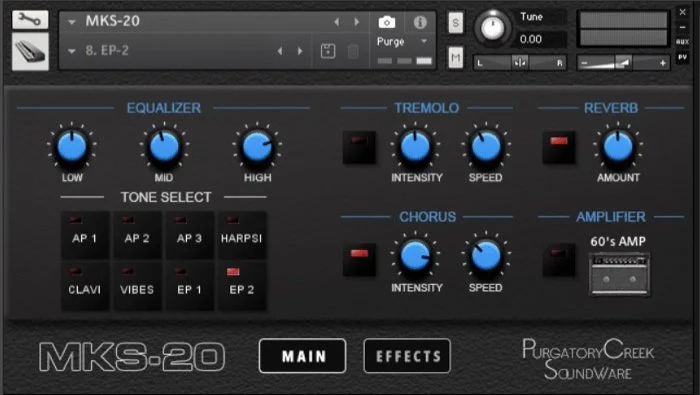Switch to the MAIN page tab
This screenshot has width=700, height=395.
point(303,356)
